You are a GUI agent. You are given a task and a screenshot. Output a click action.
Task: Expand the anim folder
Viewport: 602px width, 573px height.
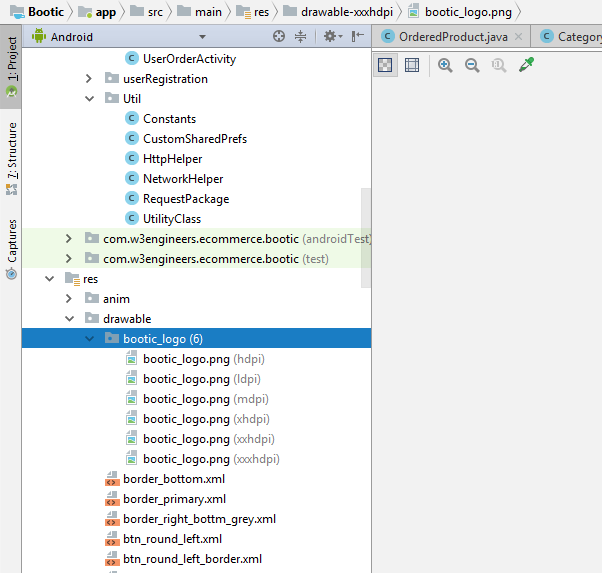coord(69,299)
